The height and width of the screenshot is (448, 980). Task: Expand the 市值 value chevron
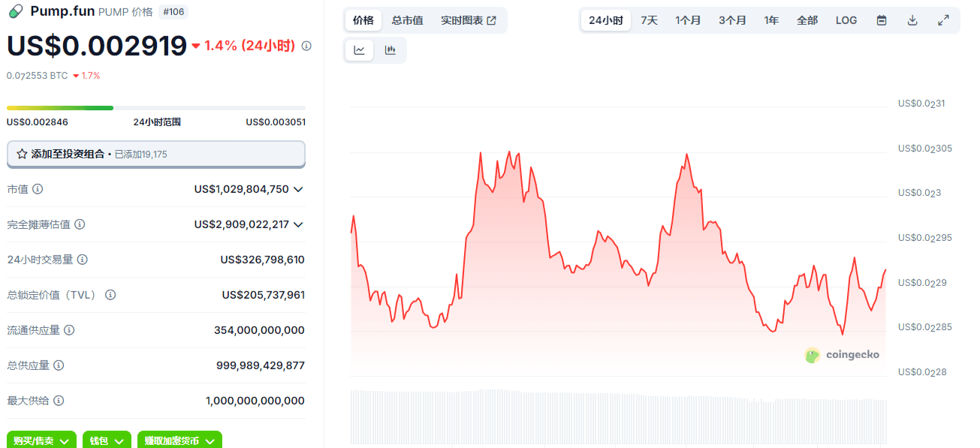point(298,189)
